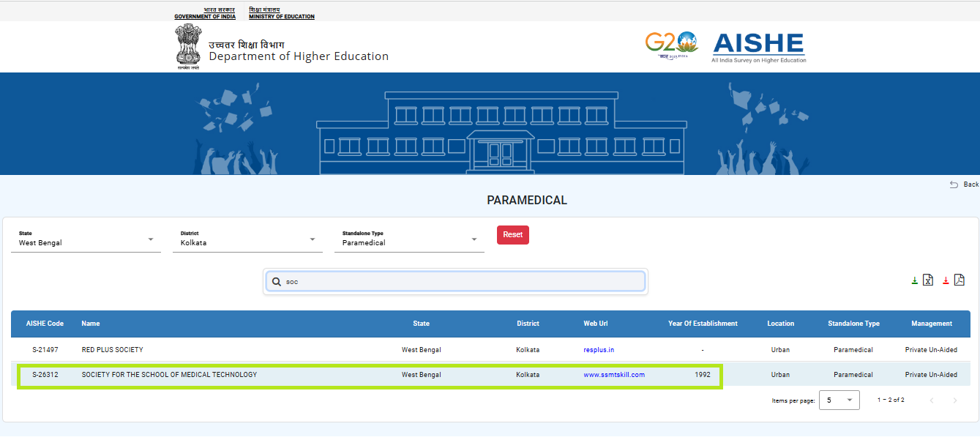Expand the District dropdown showing Kolkata
The image size is (980, 440).
[247, 239]
